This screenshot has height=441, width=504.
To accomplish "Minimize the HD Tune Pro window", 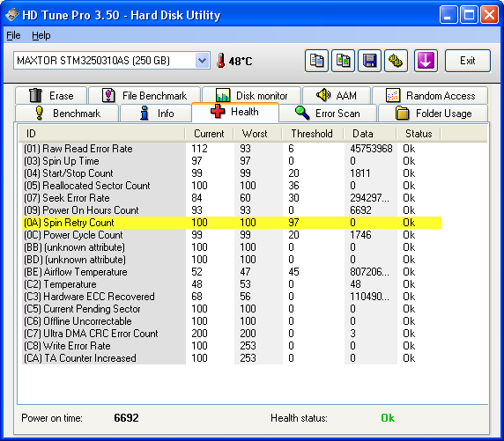I will tap(448, 14).
